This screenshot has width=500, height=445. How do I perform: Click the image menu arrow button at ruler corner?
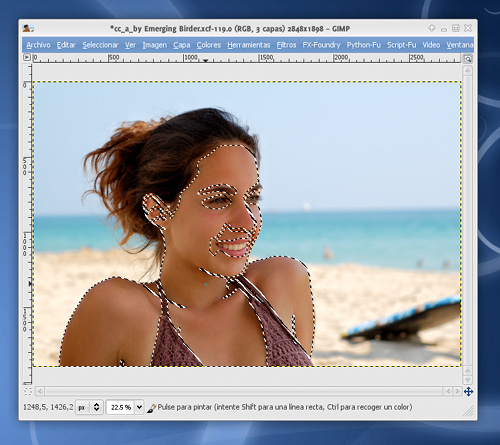[27, 57]
